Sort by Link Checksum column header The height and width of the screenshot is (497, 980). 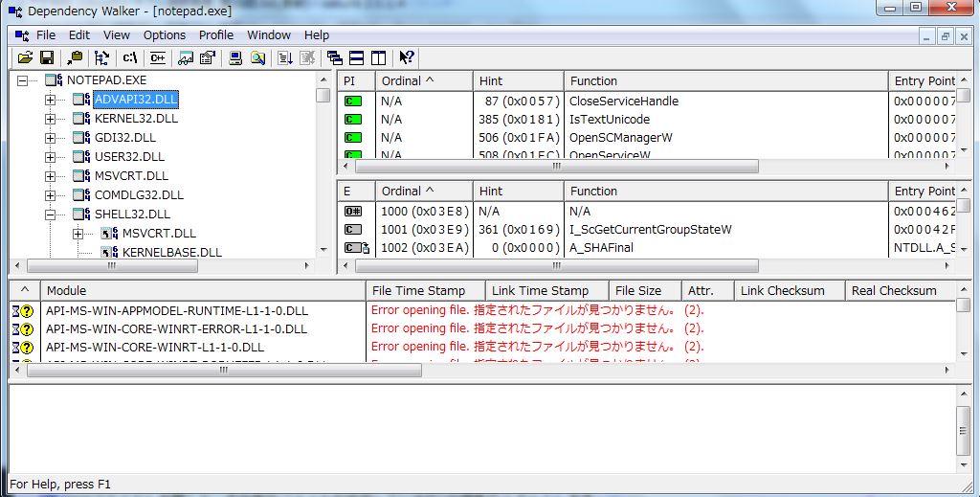pos(790,291)
